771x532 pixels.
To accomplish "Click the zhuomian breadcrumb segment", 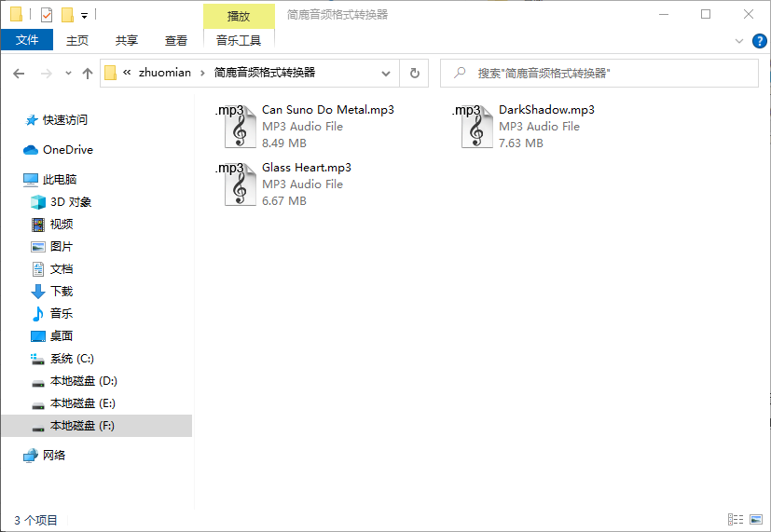I will pos(165,73).
